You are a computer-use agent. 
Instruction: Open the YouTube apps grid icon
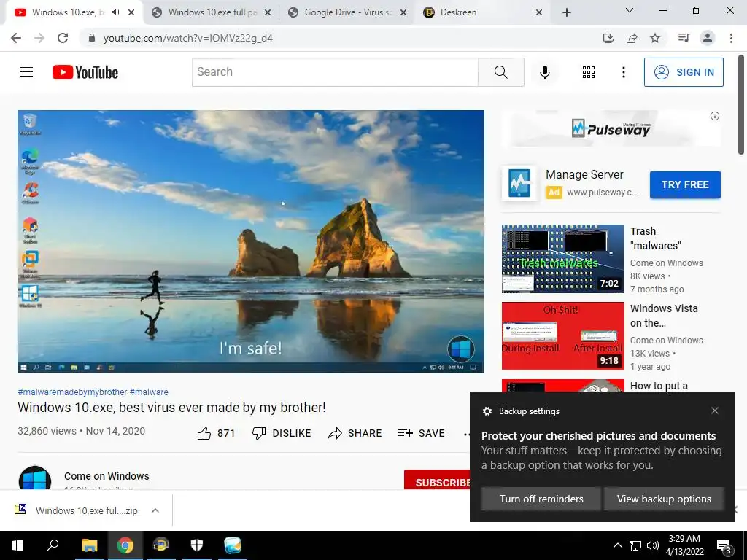tap(589, 72)
